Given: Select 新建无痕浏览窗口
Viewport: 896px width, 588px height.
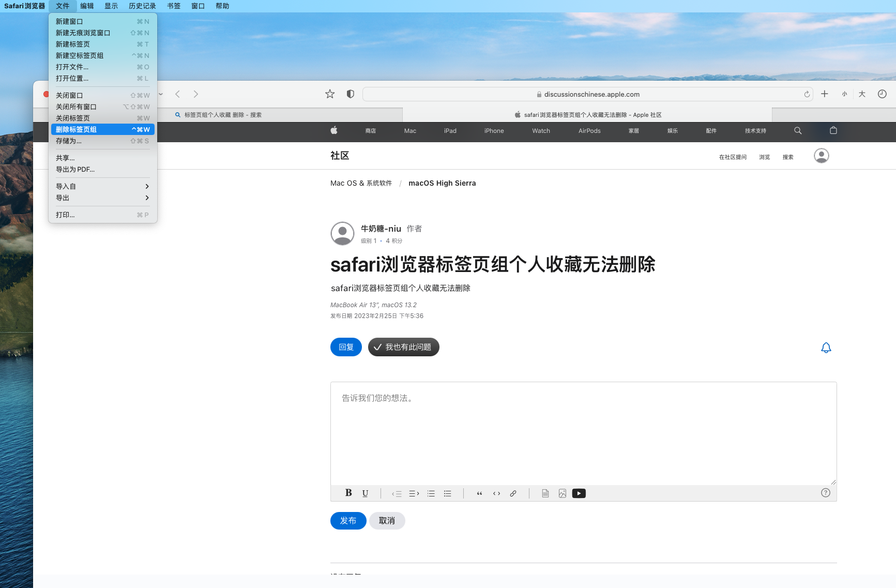Looking at the screenshot, I should click(103, 33).
